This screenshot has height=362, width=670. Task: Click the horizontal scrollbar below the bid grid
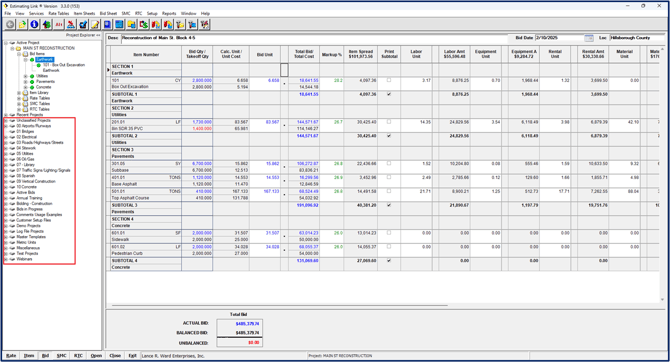tap(280, 306)
